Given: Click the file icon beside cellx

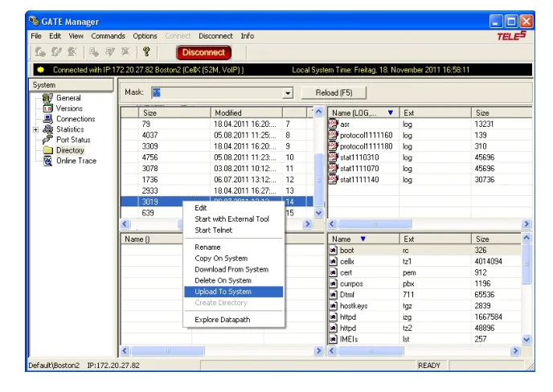Looking at the screenshot, I should coord(334,261).
